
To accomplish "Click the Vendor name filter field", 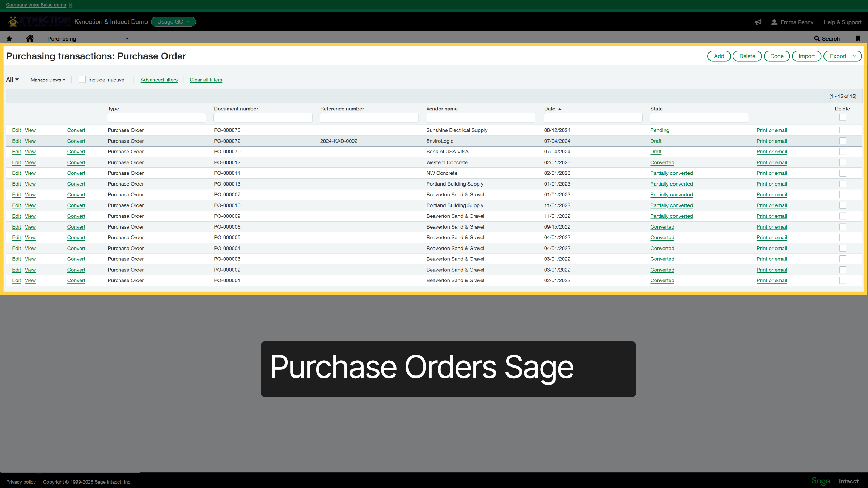I will coord(480,118).
